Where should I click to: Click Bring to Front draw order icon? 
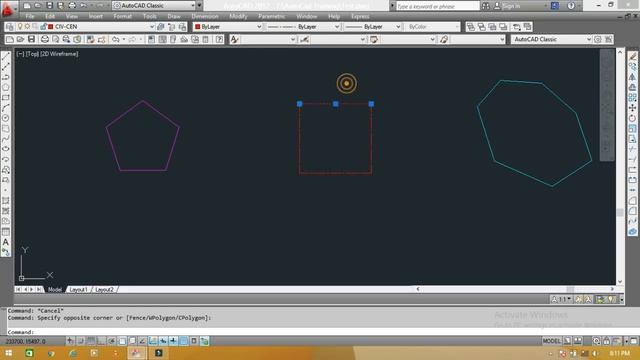(471, 27)
